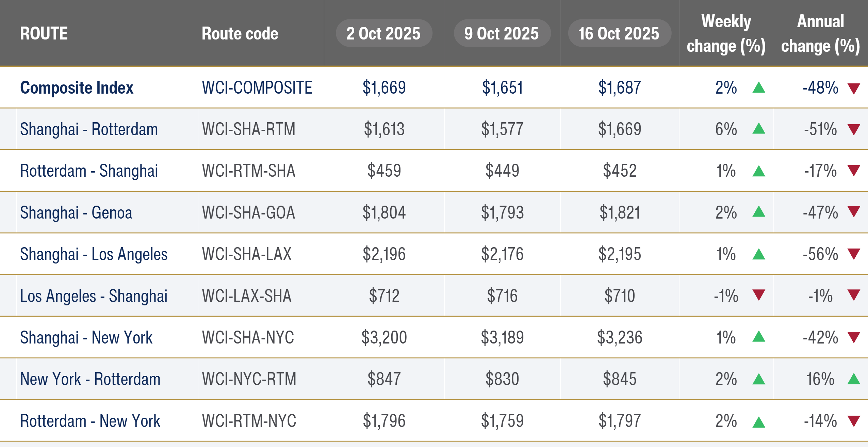Click the Weekly change (%) column header
Viewport: 868px width, 447px height.
pyautogui.click(x=726, y=33)
